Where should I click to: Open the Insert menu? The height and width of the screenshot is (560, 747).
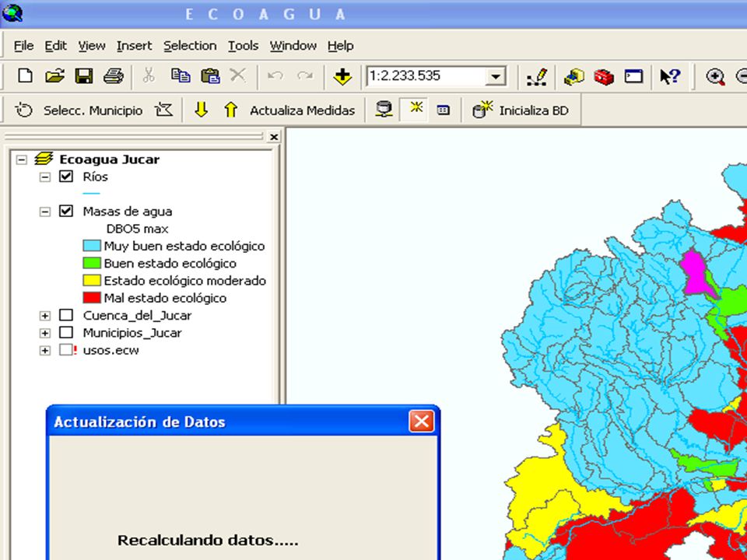tap(135, 46)
